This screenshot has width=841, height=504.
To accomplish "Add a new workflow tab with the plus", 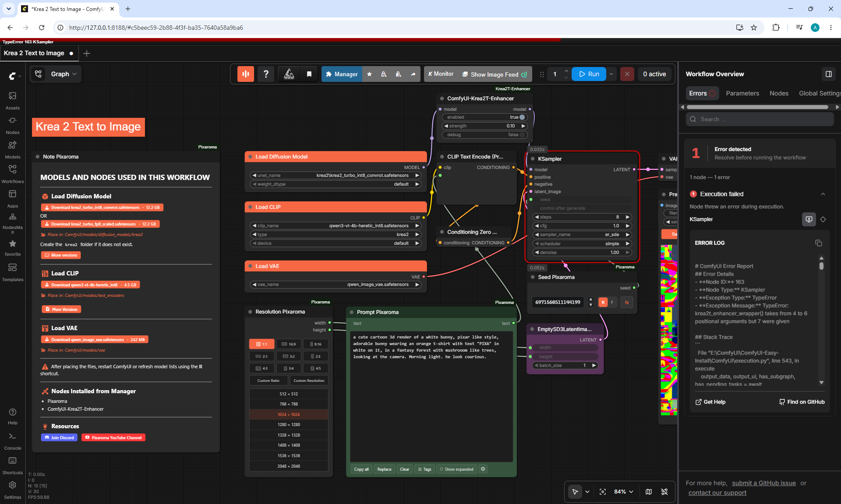I will [x=87, y=53].
